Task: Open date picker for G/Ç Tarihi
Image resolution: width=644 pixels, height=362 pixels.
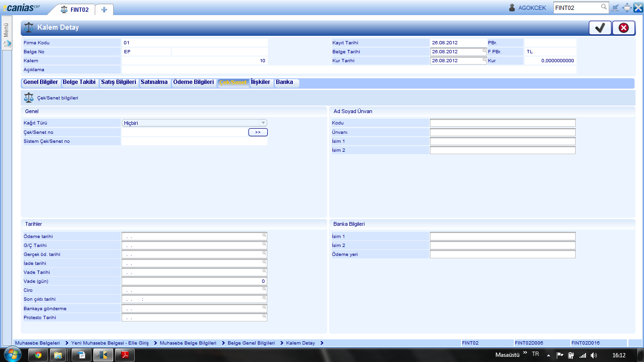Action: coord(264,244)
